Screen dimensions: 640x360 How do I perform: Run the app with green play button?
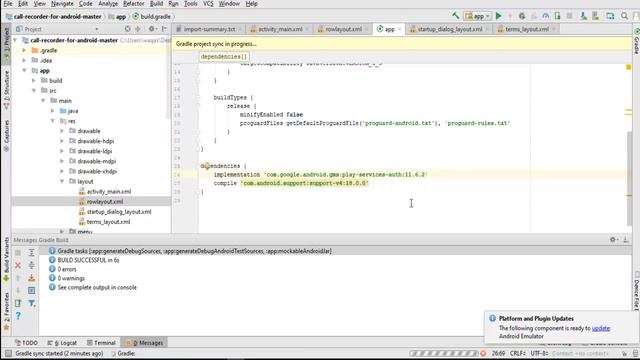(498, 16)
